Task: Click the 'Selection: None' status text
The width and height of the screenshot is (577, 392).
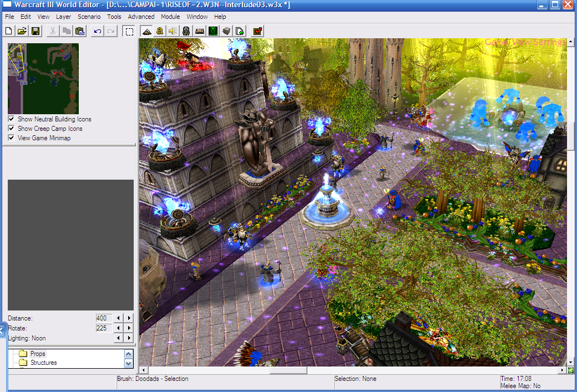Action: coord(356,379)
